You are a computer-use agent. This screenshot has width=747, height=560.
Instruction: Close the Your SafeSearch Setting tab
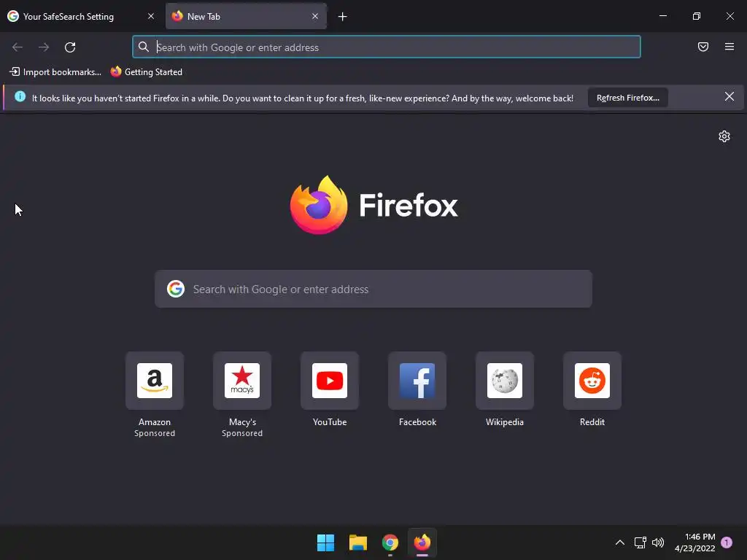(151, 16)
